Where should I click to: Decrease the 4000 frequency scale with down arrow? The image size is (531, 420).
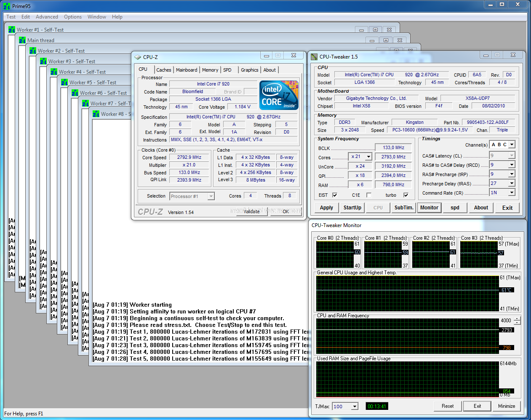(517, 323)
